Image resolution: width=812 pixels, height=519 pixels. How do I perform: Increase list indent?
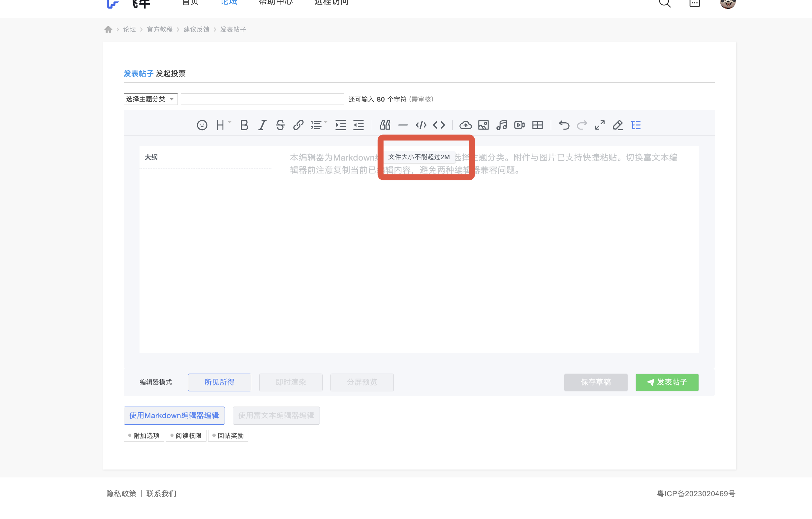[341, 125]
